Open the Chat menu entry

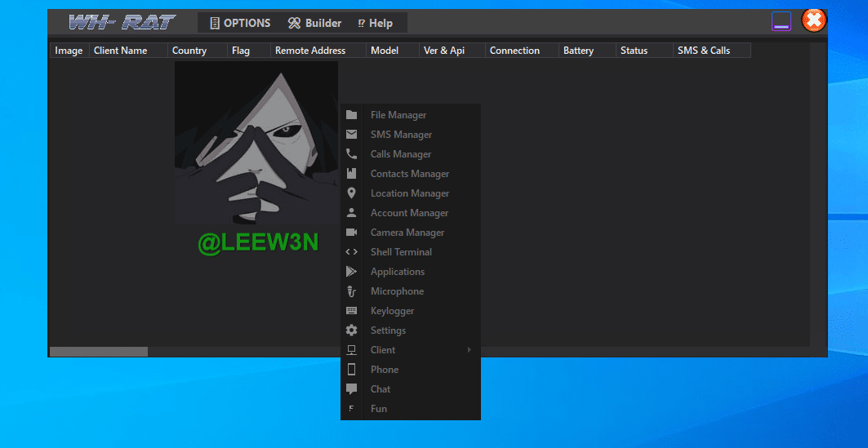coord(381,389)
